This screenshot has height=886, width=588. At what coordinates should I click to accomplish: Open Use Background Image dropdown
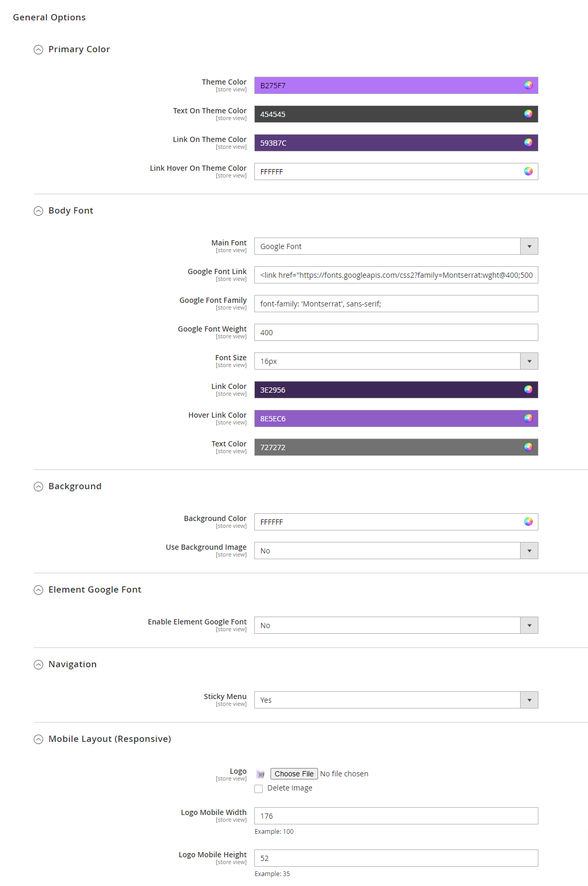tap(396, 551)
